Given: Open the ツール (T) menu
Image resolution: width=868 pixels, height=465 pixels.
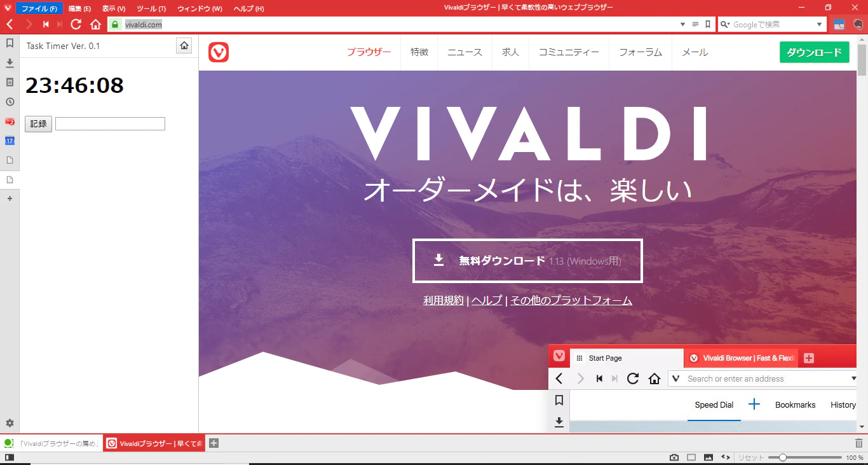Looking at the screenshot, I should click(x=151, y=8).
